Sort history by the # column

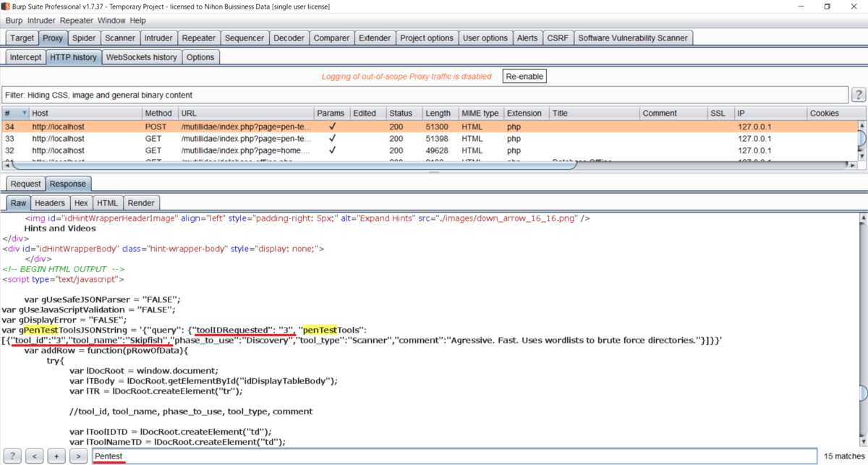point(15,113)
